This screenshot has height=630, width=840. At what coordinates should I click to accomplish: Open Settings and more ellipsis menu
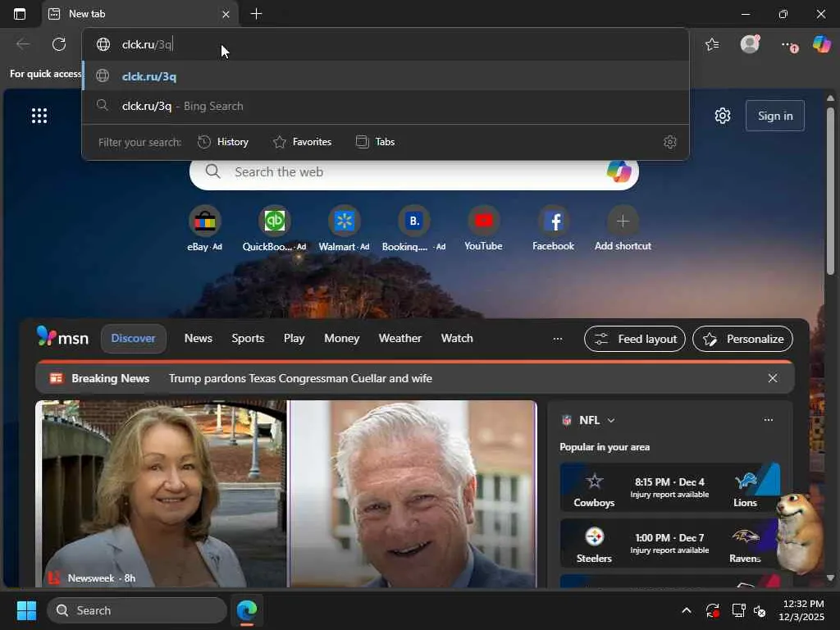coord(788,45)
